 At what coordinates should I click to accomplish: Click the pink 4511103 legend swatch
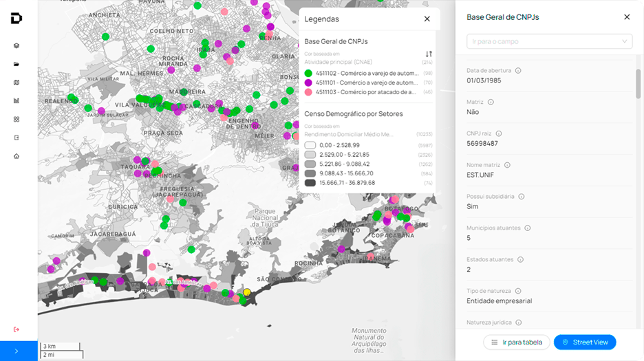click(308, 92)
